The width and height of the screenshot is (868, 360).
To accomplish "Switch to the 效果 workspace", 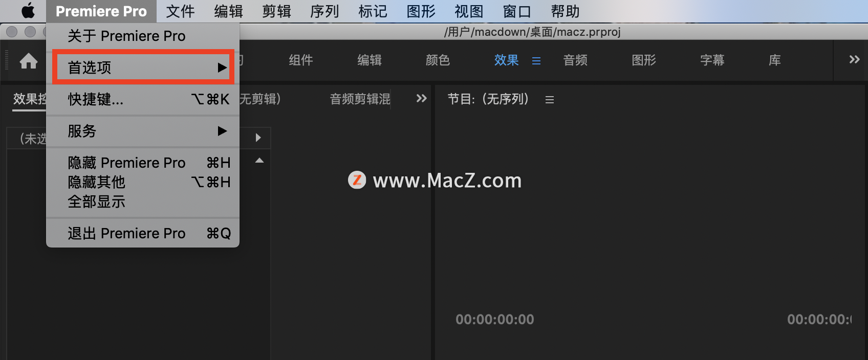I will (507, 60).
